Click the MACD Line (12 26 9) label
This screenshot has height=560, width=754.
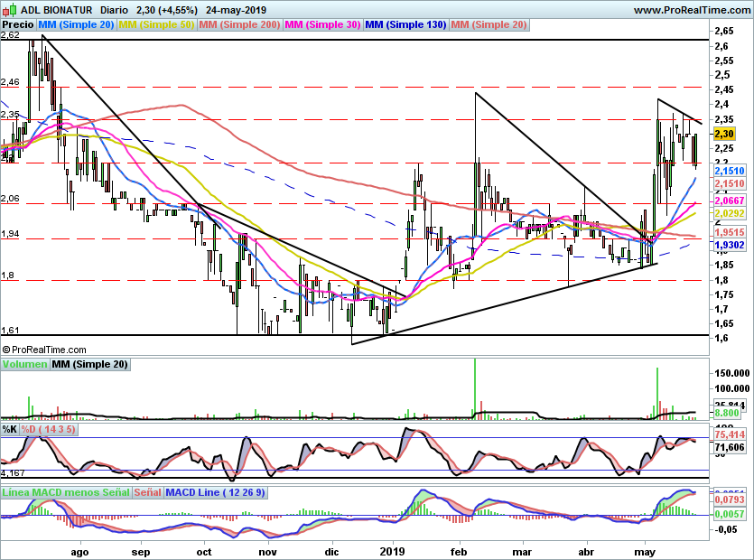[x=215, y=492]
